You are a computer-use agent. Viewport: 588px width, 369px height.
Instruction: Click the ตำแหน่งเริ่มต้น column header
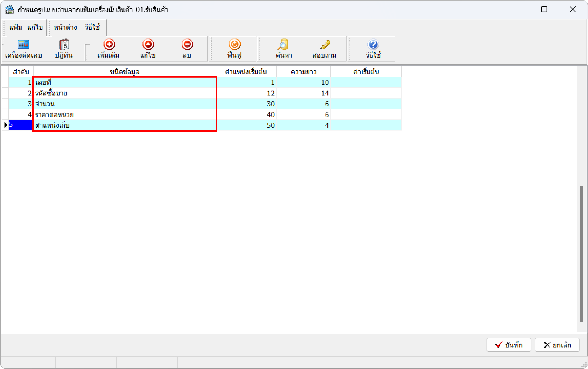click(246, 72)
